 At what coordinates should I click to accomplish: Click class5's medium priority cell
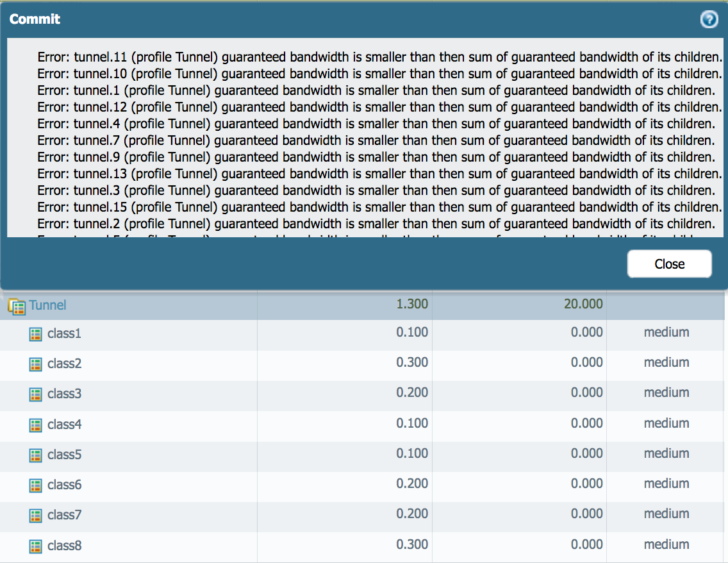(666, 453)
